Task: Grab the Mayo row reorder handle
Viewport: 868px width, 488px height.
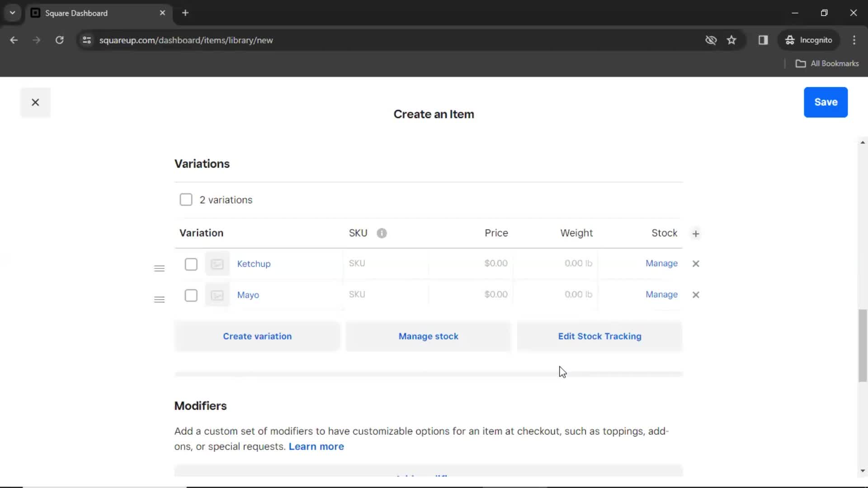Action: click(159, 300)
